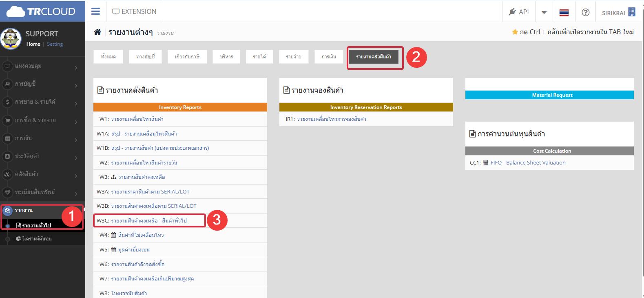Select the เกี่ยวกับภาษี filter tab

(187, 57)
